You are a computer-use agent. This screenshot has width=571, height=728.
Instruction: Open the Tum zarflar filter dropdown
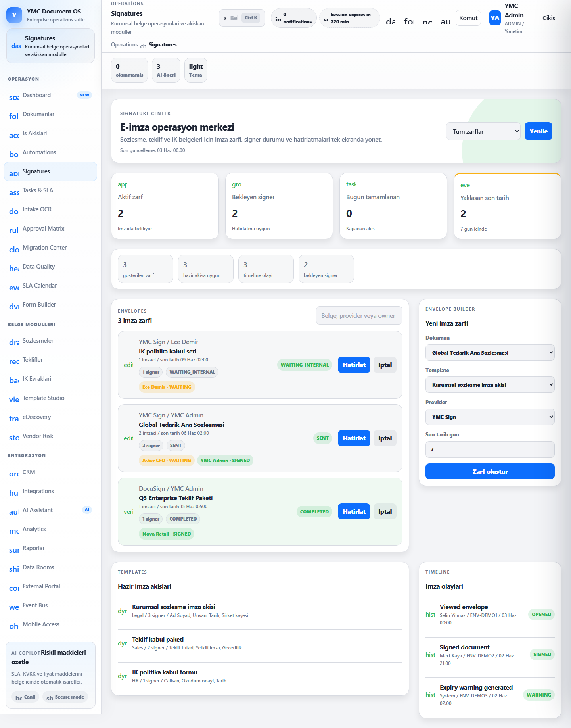point(483,131)
